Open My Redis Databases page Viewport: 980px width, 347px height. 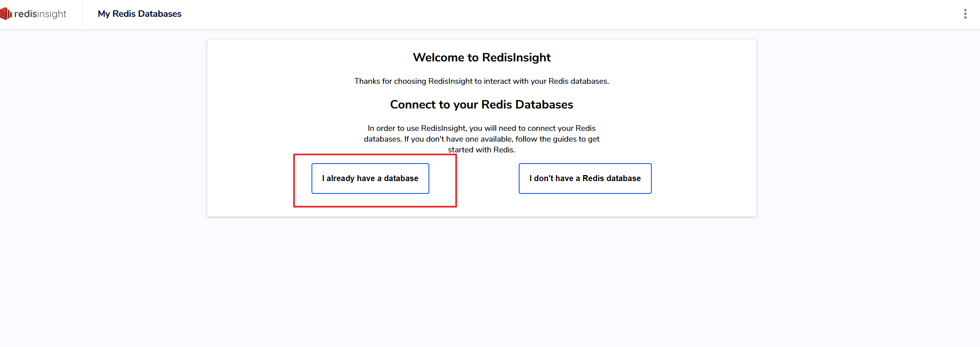(x=139, y=14)
